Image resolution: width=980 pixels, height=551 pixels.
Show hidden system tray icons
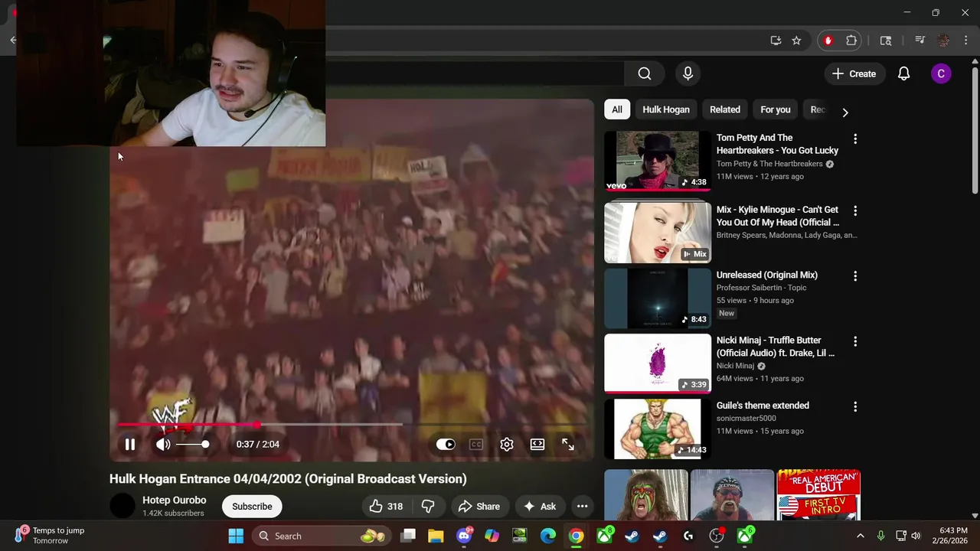860,536
